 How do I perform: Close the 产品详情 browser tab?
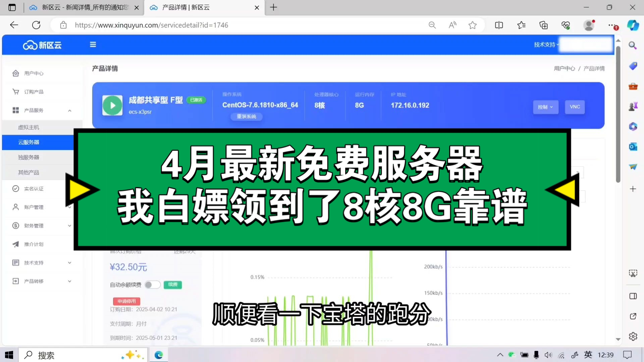click(x=257, y=7)
